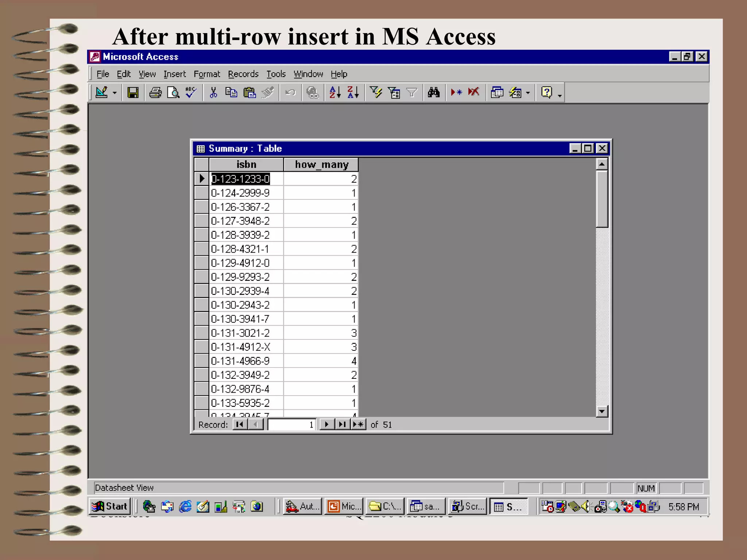Toggle the Filter By Form button

click(394, 93)
